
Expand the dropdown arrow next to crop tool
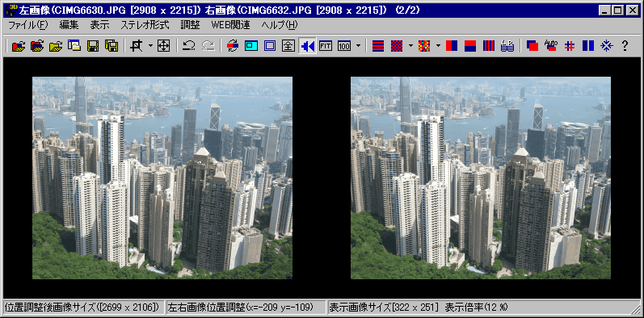pyautogui.click(x=149, y=46)
